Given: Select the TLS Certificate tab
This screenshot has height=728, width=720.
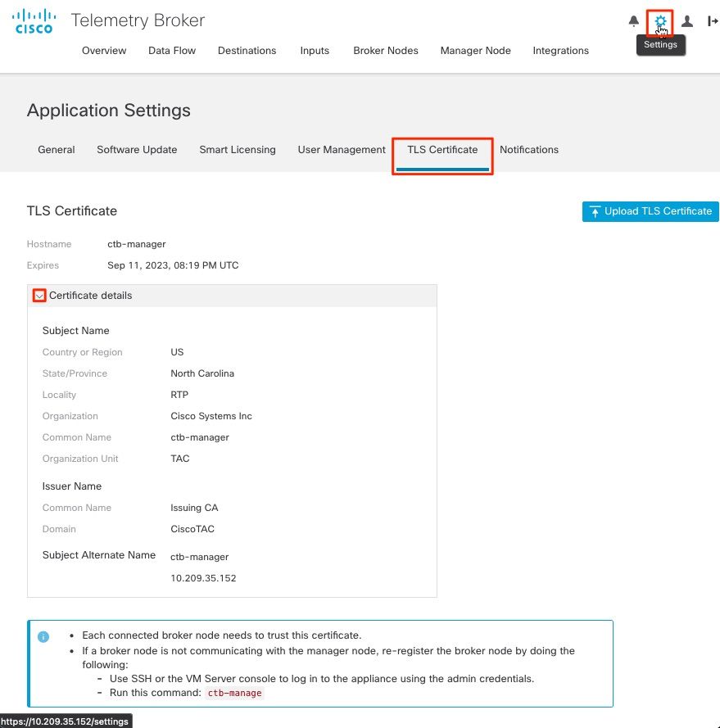Looking at the screenshot, I should coord(442,150).
